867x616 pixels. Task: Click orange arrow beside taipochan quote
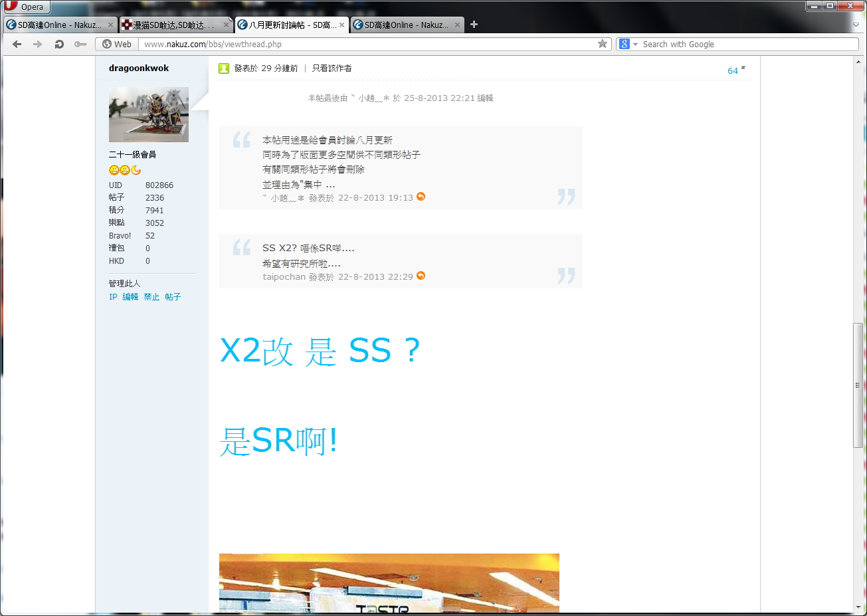coord(421,276)
